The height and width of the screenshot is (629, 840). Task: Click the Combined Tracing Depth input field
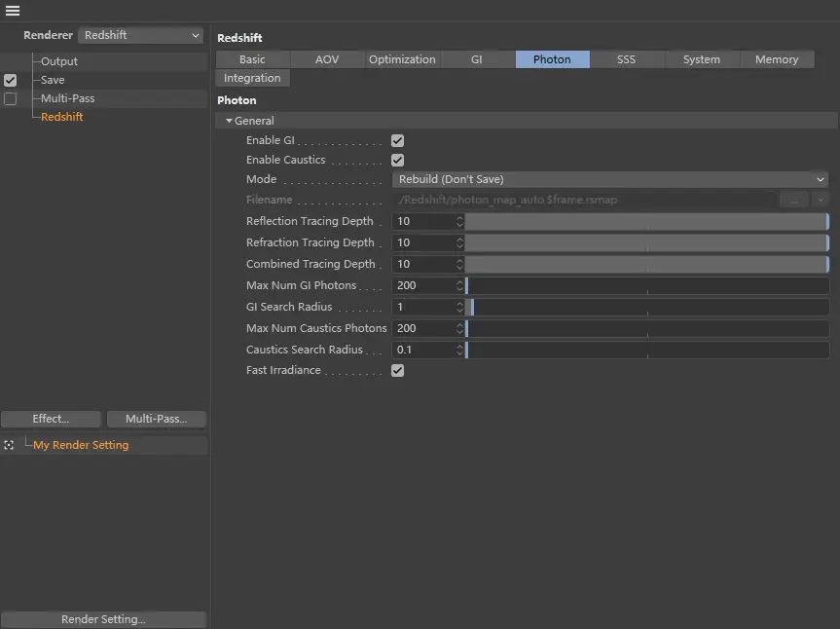[x=423, y=264]
